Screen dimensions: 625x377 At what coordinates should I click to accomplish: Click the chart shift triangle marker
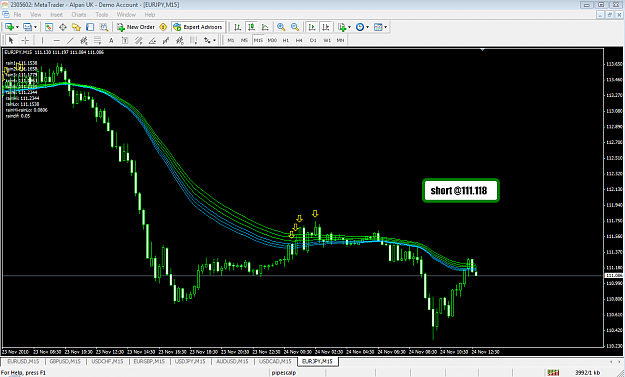point(482,50)
